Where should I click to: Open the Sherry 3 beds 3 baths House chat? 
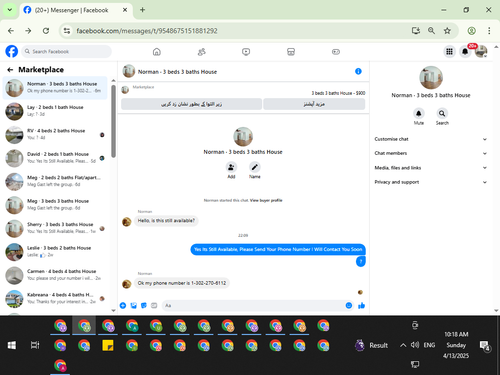tap(55, 228)
